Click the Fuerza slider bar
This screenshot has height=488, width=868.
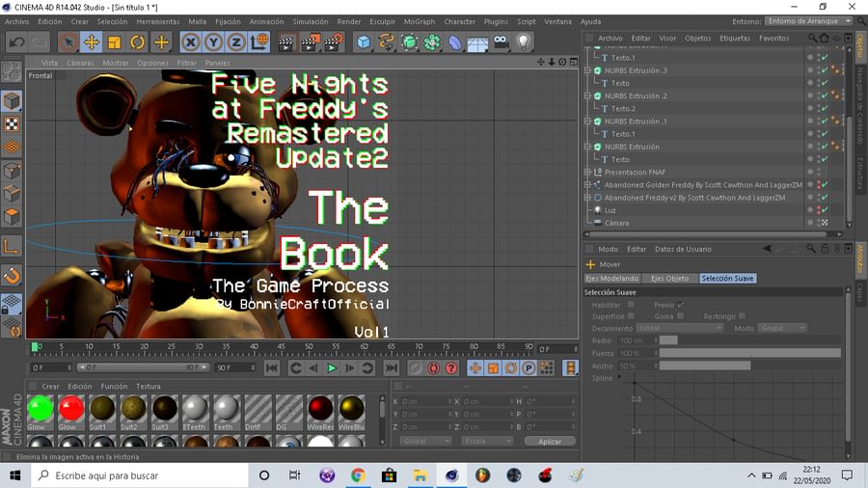tap(750, 353)
